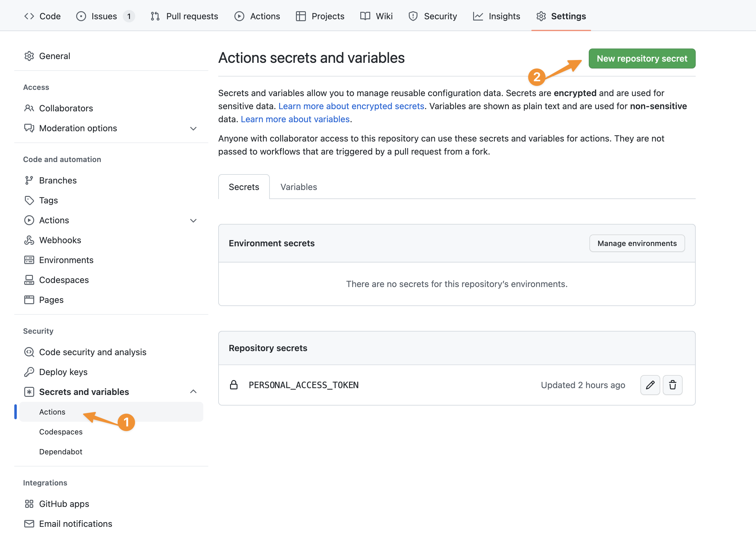Select the Secrets tab
The width and height of the screenshot is (756, 543).
(244, 187)
